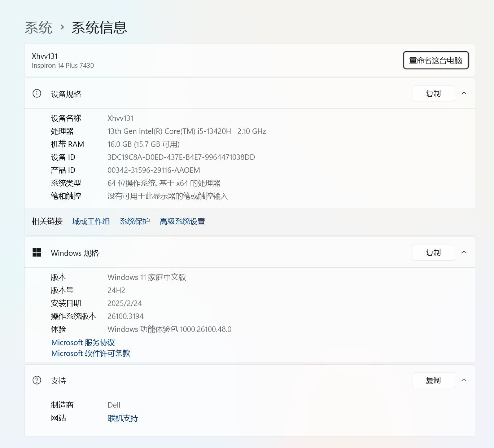Select the OS build 26100.3194
Viewport: 494px width, 448px height.
[126, 316]
